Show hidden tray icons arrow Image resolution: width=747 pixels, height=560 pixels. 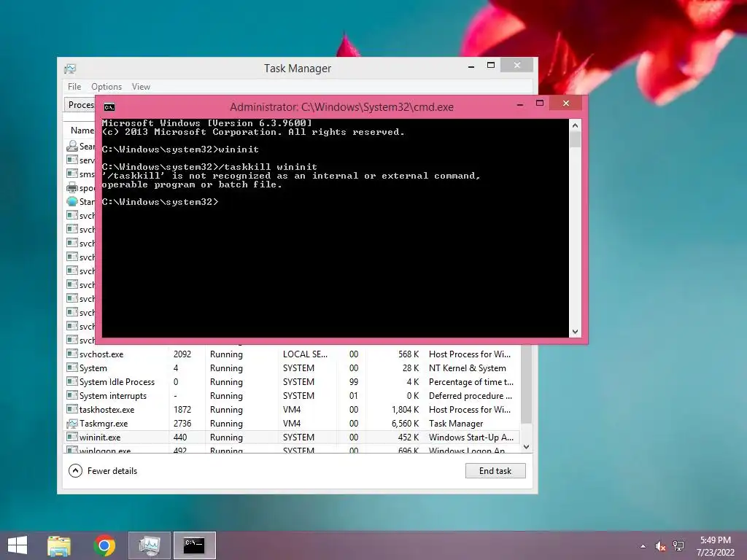(643, 546)
